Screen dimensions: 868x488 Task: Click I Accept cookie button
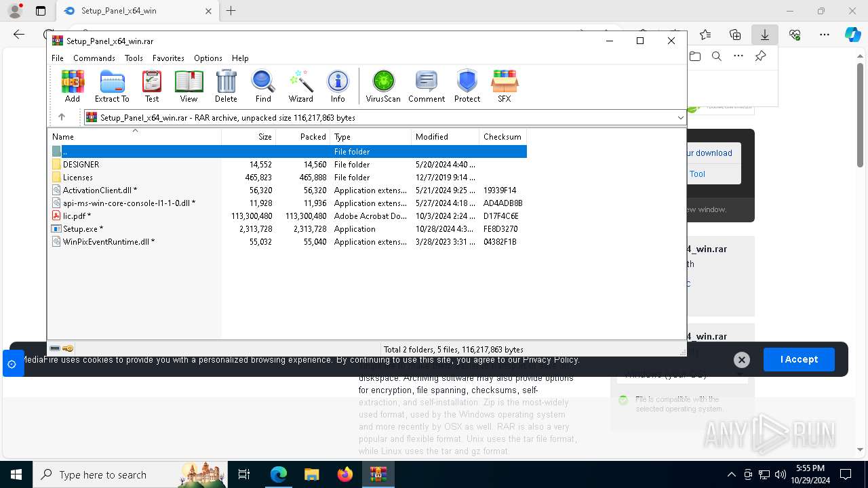pos(799,359)
